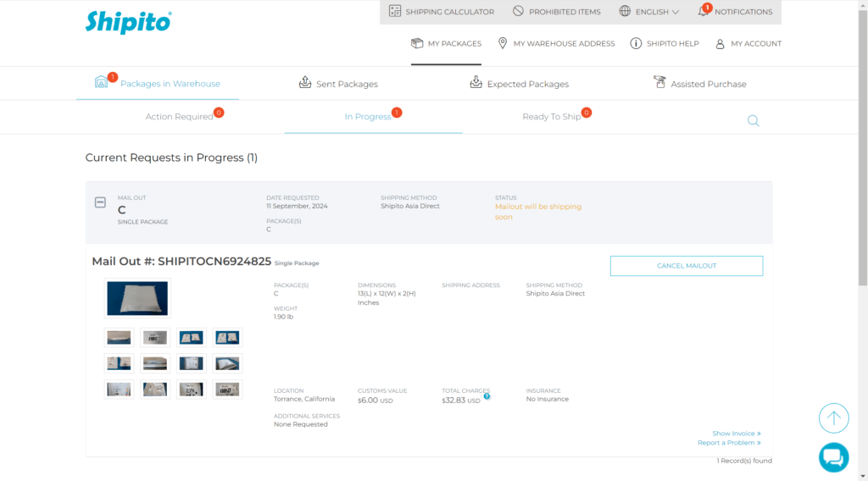Click the scroll-to-top arrow button
This screenshot has width=868, height=481.
coord(834,418)
